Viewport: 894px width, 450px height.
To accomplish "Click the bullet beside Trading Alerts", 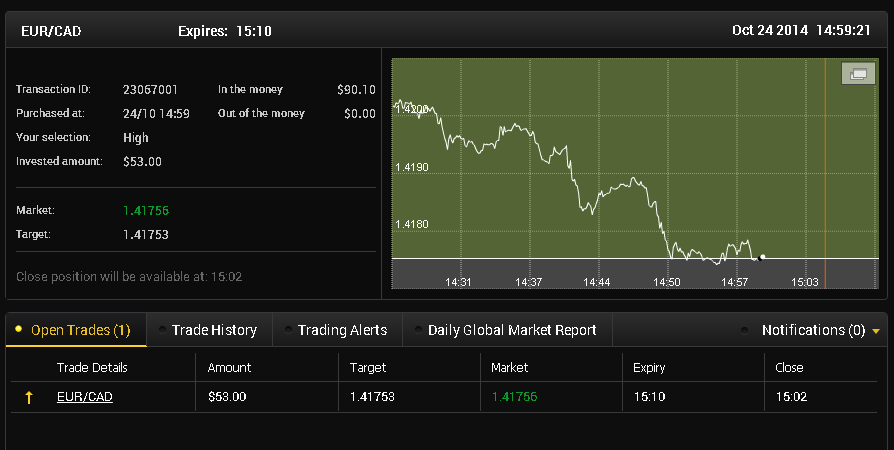I will tap(288, 330).
